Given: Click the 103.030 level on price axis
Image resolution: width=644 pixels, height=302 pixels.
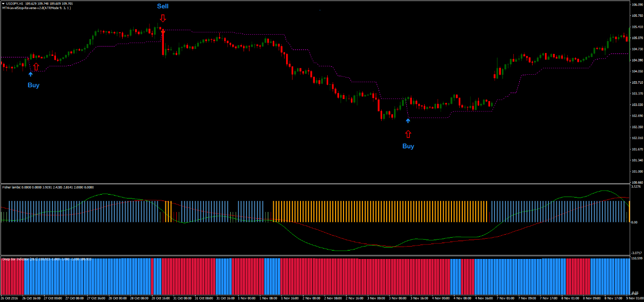Looking at the screenshot, I should pyautogui.click(x=636, y=104).
